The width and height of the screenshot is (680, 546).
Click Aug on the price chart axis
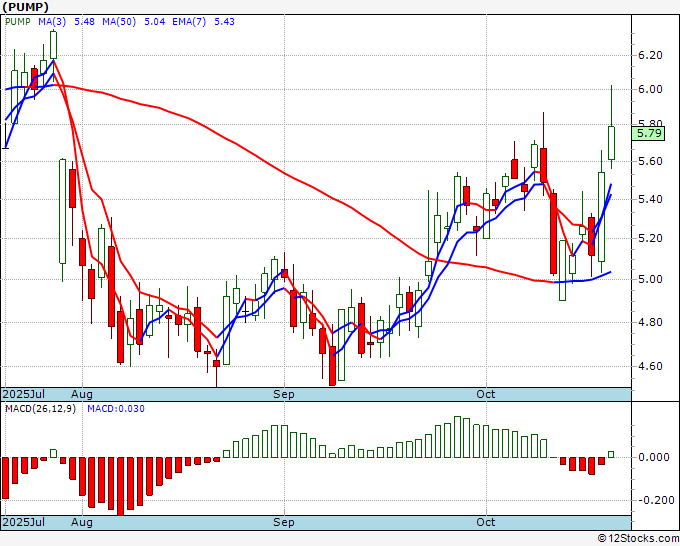(82, 394)
